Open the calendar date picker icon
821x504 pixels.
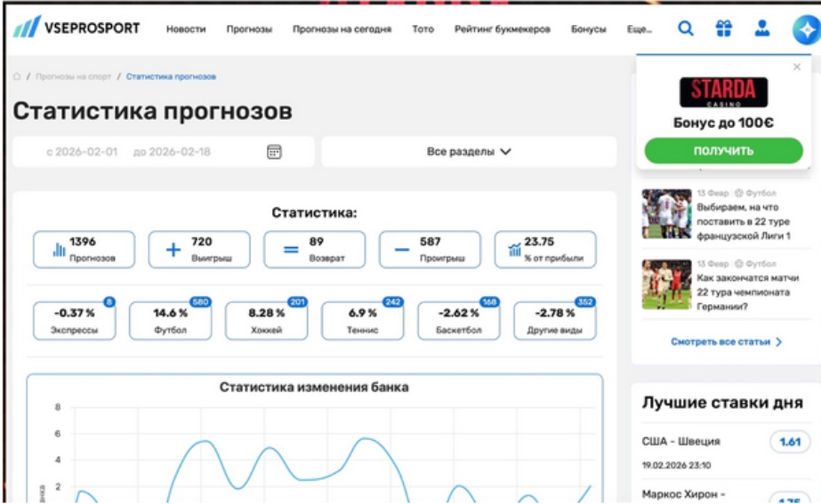[x=274, y=152]
